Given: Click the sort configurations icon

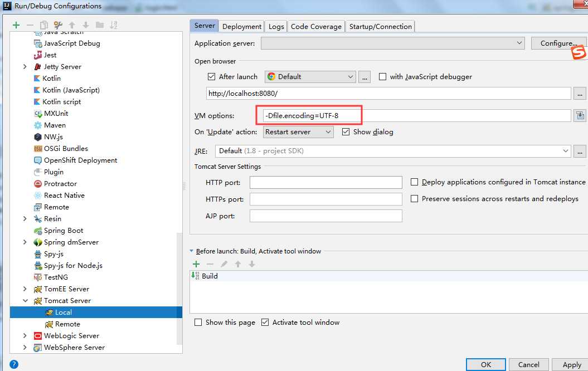Looking at the screenshot, I should tap(114, 25).
